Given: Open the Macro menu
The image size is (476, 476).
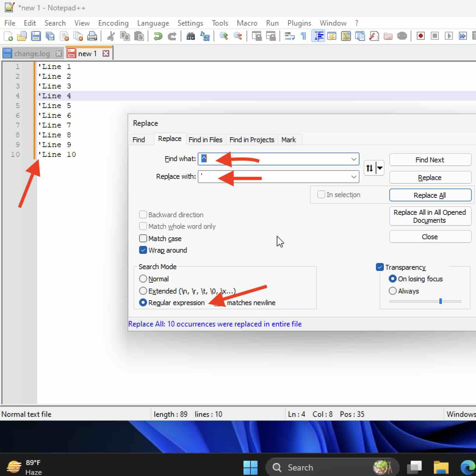Looking at the screenshot, I should click(x=247, y=23).
